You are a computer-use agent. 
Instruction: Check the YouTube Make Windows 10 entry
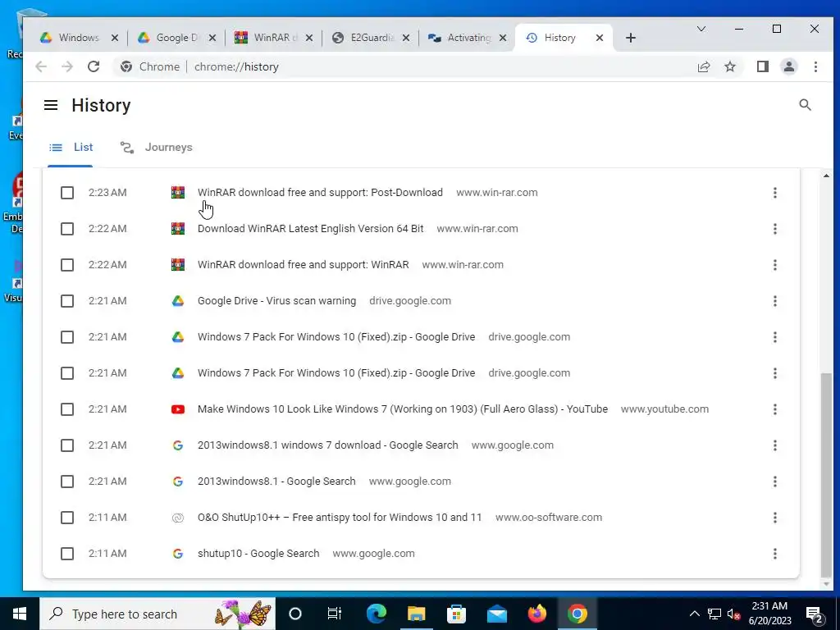point(67,409)
